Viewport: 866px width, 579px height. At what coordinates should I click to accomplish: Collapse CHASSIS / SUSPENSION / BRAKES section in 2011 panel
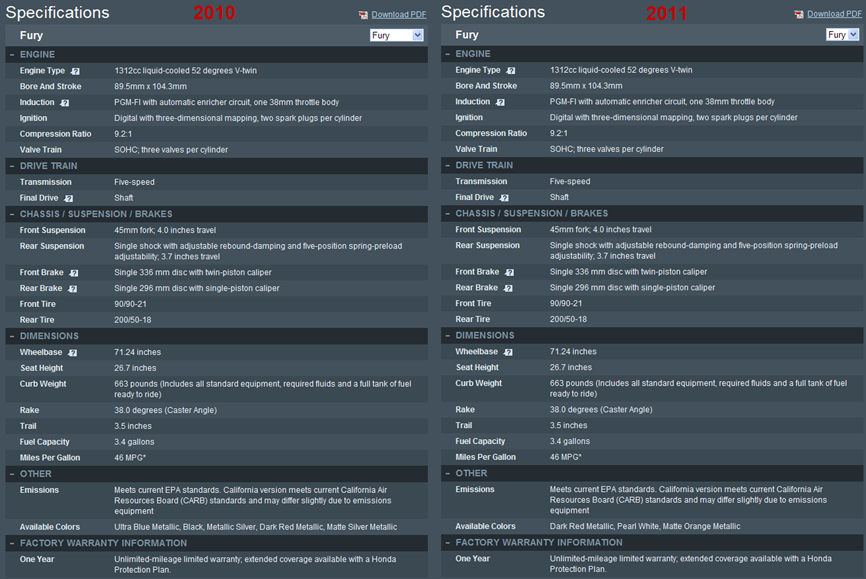click(x=448, y=214)
